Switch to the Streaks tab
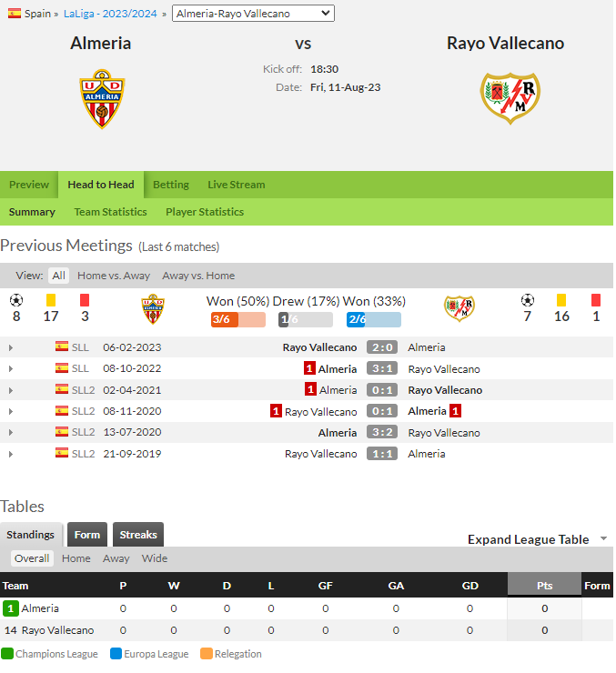Screen dimensions: 616x673 [138, 535]
